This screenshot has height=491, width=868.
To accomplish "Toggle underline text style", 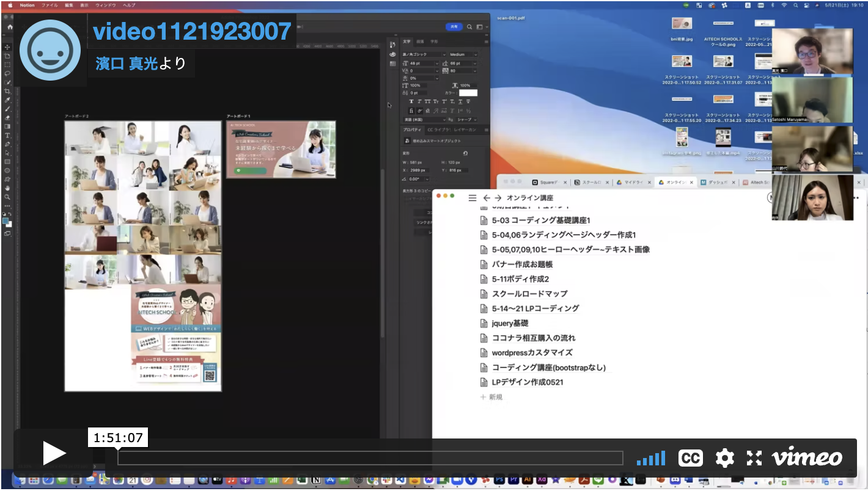I will click(460, 101).
